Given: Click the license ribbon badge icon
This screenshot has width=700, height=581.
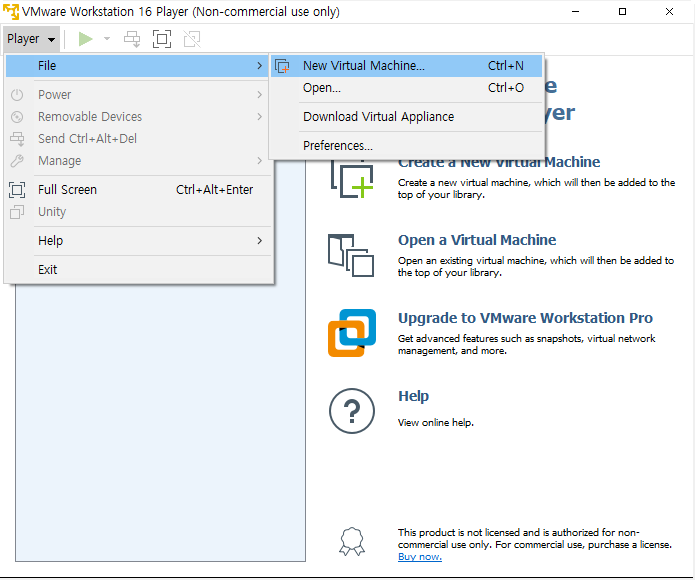Looking at the screenshot, I should [x=352, y=542].
